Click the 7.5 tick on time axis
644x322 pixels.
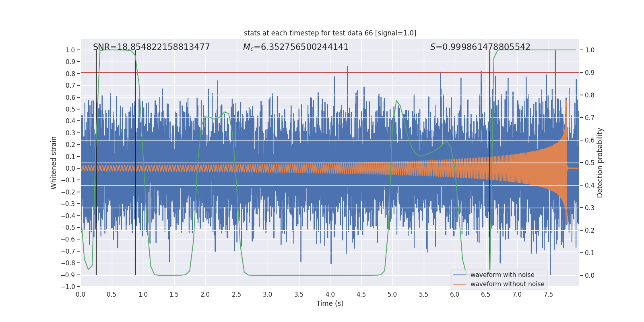pyautogui.click(x=548, y=295)
